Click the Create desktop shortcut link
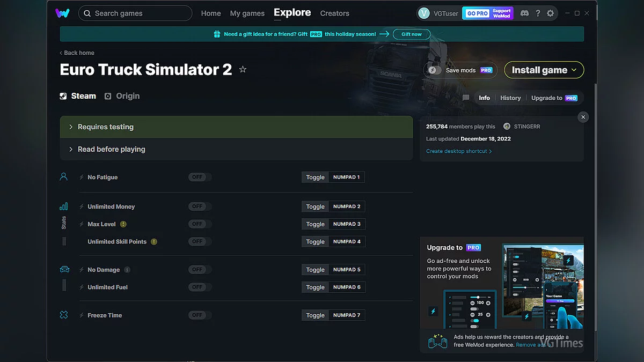Image resolution: width=644 pixels, height=362 pixels. pos(457,151)
